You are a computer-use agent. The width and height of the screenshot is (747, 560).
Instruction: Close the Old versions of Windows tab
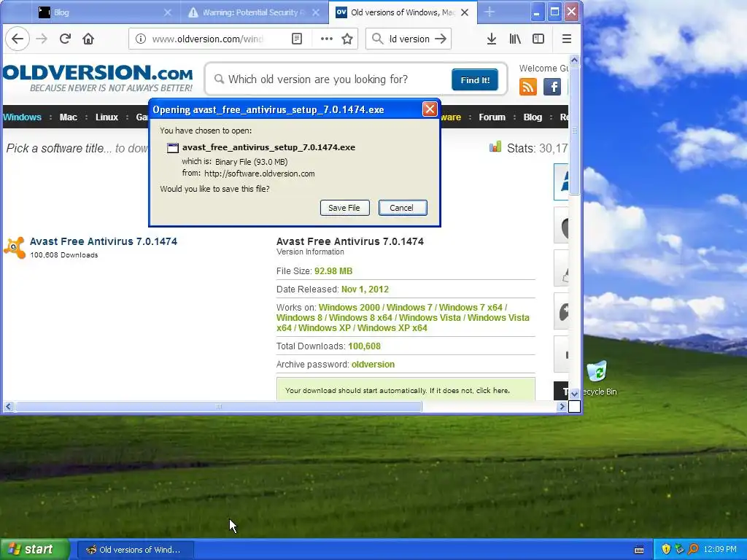point(465,12)
